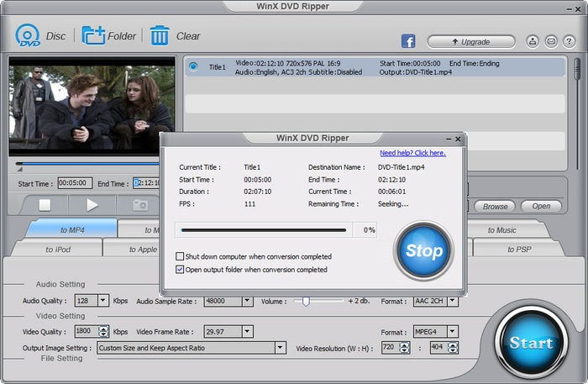Click the blue Stop button
588x384 pixels.
pos(423,250)
